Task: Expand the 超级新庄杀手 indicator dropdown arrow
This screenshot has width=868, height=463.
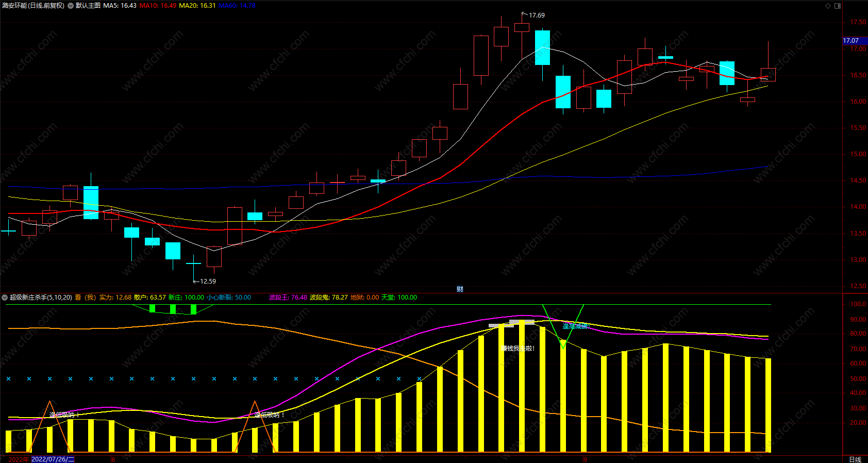Action: click(x=5, y=297)
